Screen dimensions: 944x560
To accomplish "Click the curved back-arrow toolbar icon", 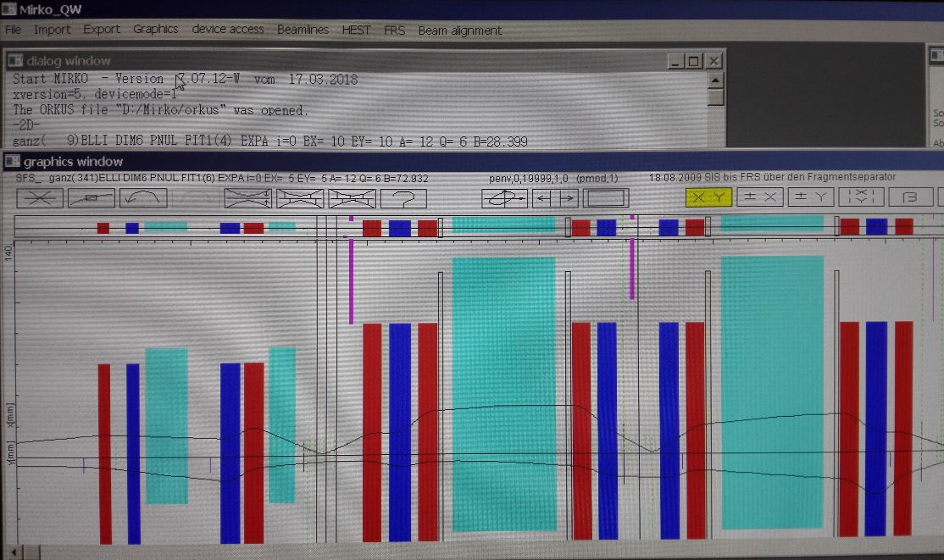I will (x=143, y=198).
